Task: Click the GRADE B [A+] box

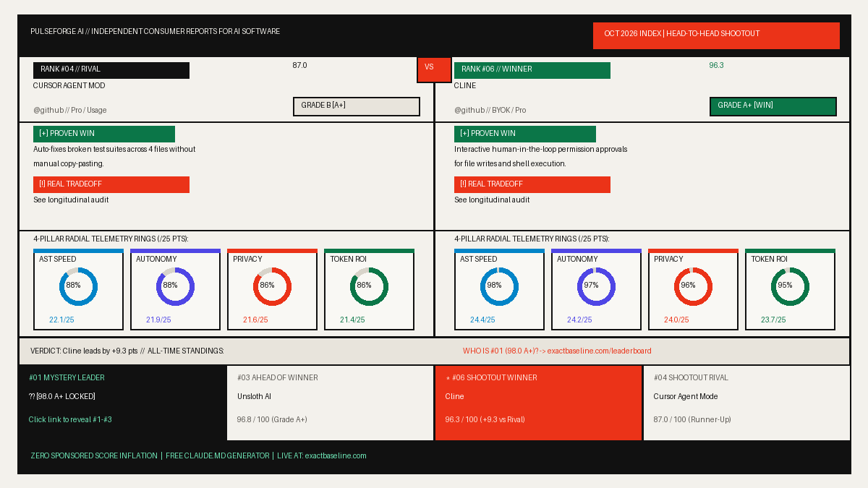Action: (357, 106)
